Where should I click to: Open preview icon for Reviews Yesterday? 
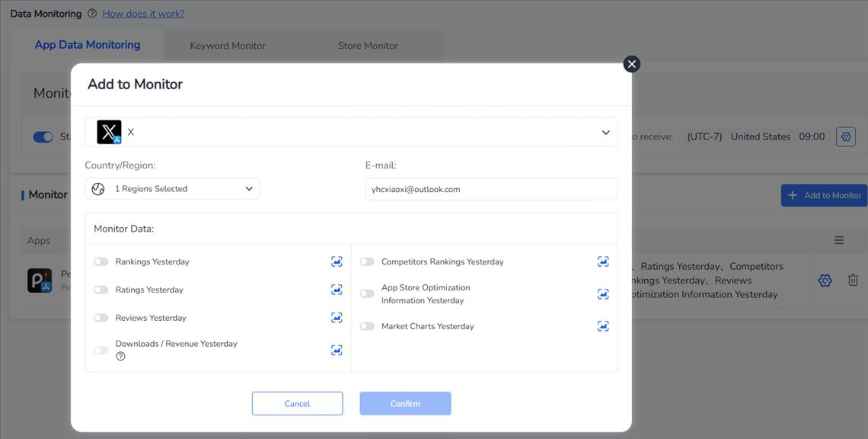point(337,318)
